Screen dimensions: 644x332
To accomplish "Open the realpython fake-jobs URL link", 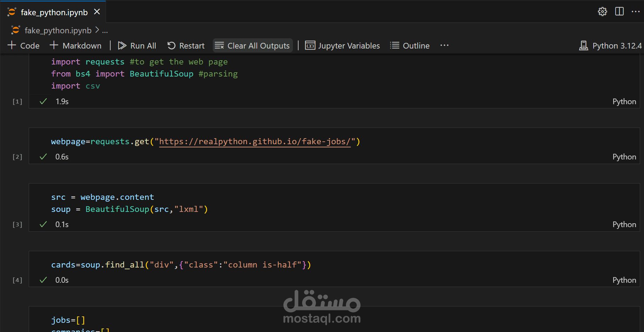I will 255,142.
